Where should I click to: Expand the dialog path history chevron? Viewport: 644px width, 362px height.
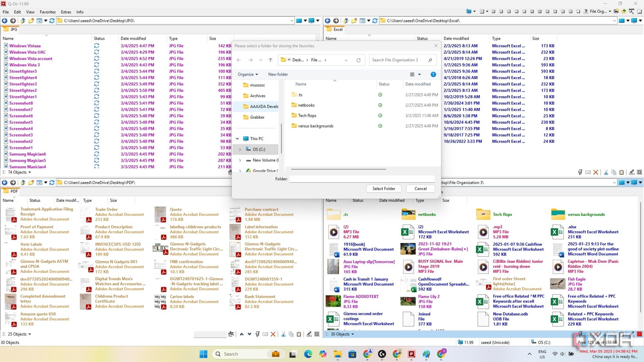[346, 60]
